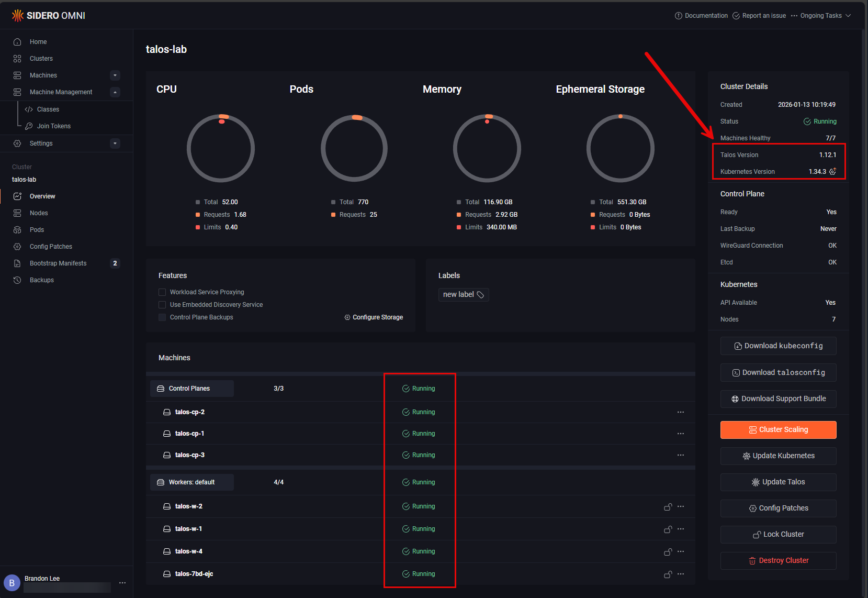Click the Machines sidebar icon

(17, 75)
